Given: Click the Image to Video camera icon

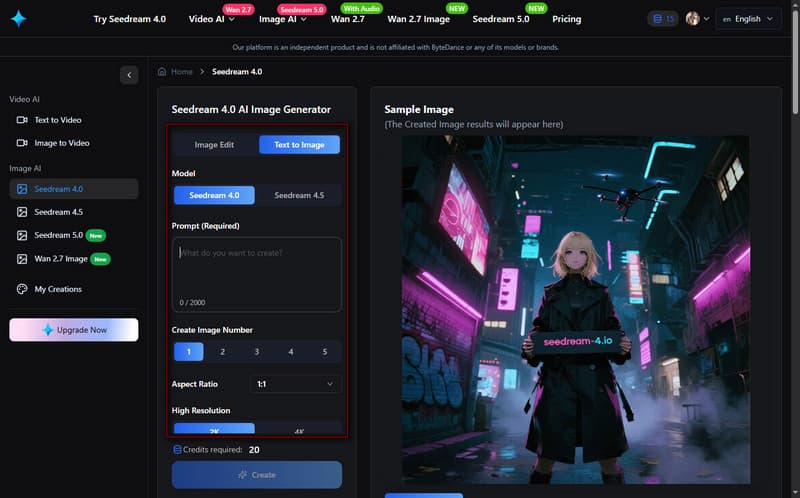Looking at the screenshot, I should click(22, 143).
